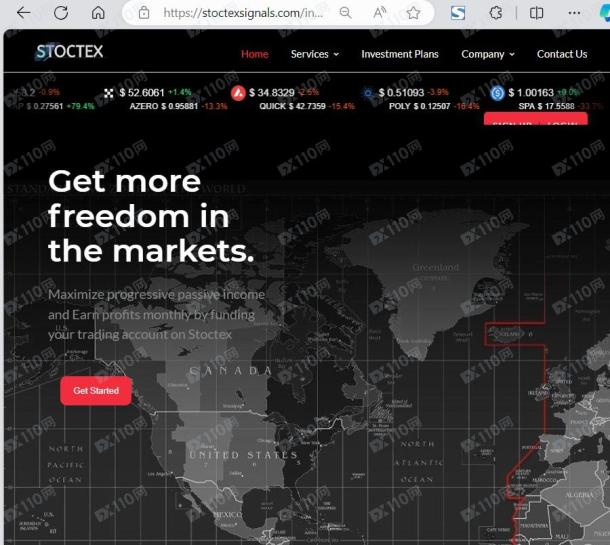610x545 pixels.
Task: Click the AZERO $ 0.95881 ticker entry
Action: pyautogui.click(x=178, y=106)
